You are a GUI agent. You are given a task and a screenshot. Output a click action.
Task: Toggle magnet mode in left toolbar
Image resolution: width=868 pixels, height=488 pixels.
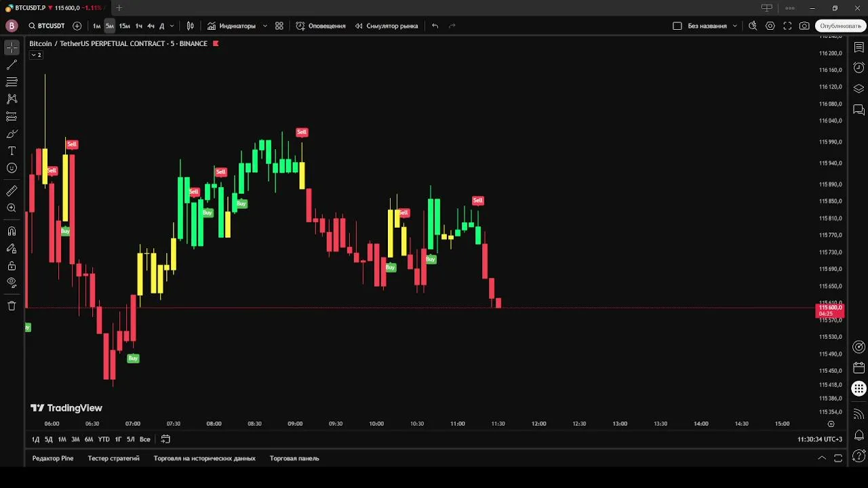point(12,231)
